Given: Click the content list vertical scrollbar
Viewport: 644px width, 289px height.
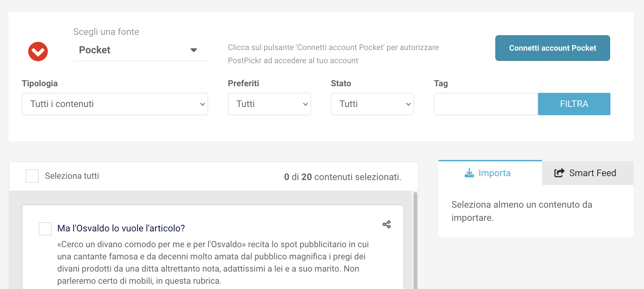Looking at the screenshot, I should (415, 240).
